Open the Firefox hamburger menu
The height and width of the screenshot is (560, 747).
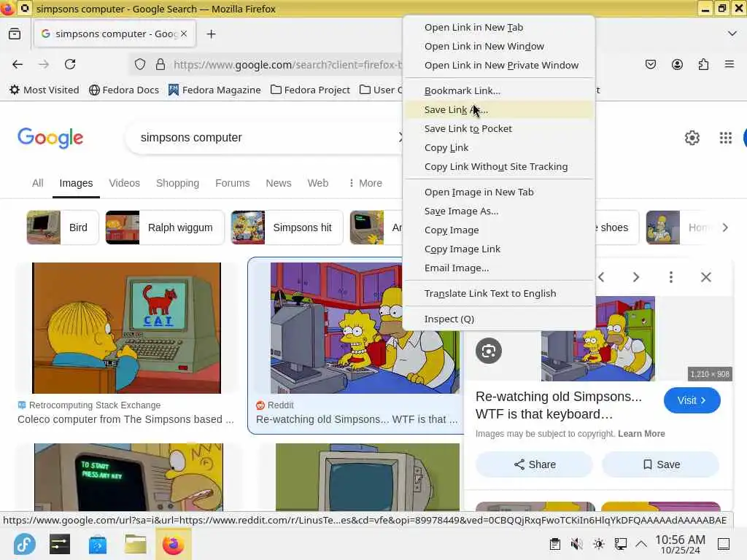click(x=729, y=64)
